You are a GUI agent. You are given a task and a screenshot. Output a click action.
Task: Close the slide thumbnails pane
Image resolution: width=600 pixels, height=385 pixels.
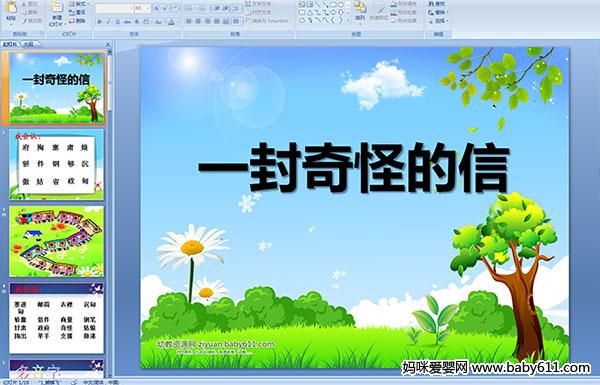coord(108,44)
